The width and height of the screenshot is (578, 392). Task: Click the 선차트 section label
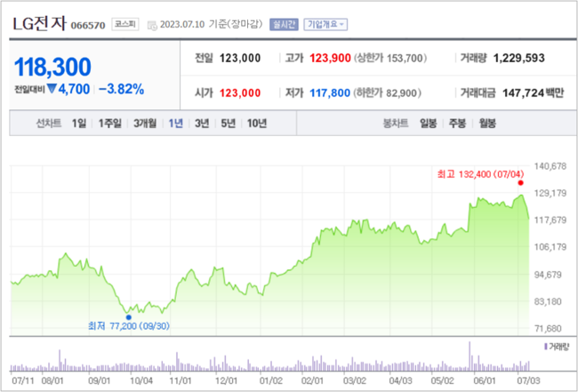(x=48, y=124)
